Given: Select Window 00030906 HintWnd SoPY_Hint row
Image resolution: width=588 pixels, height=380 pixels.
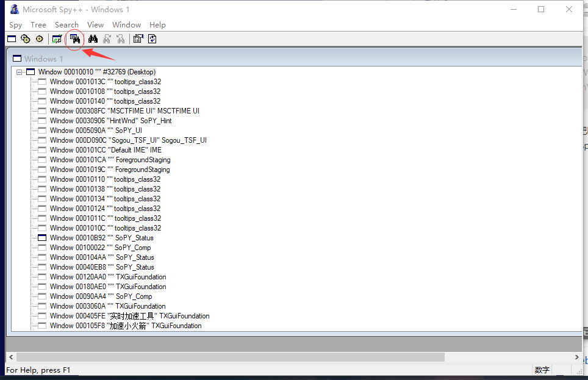Looking at the screenshot, I should point(110,121).
